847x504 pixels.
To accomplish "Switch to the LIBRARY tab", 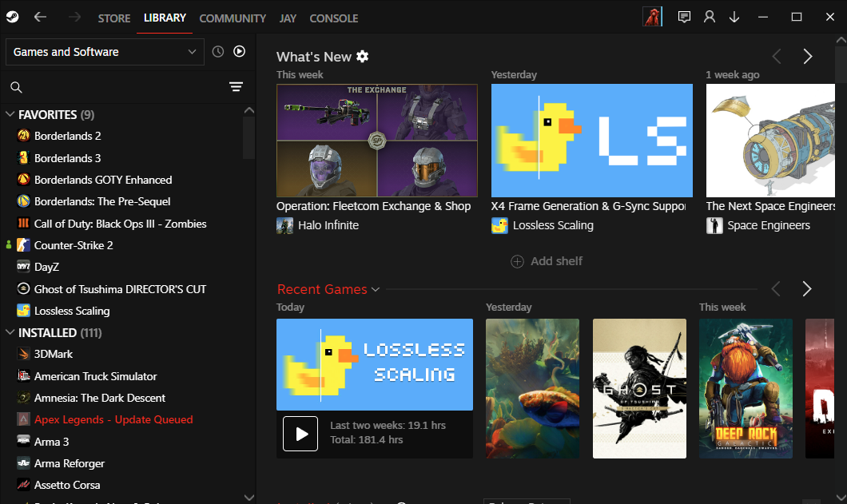I will 165,18.
